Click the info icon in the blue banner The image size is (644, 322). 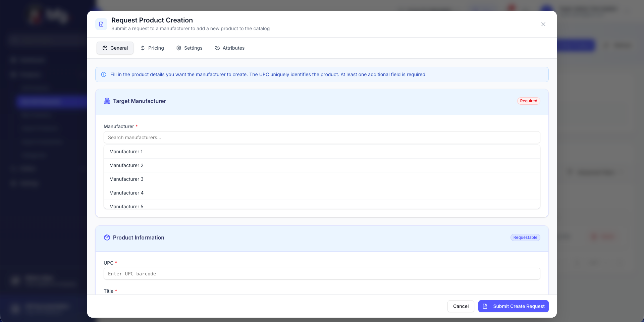pyautogui.click(x=104, y=74)
